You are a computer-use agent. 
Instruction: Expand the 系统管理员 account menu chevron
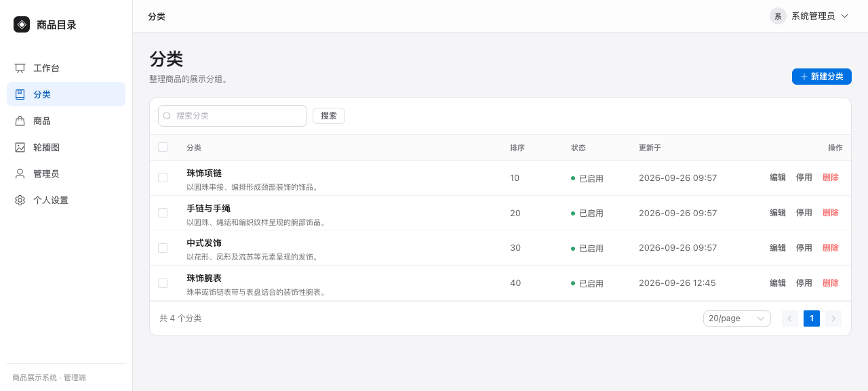coord(844,16)
